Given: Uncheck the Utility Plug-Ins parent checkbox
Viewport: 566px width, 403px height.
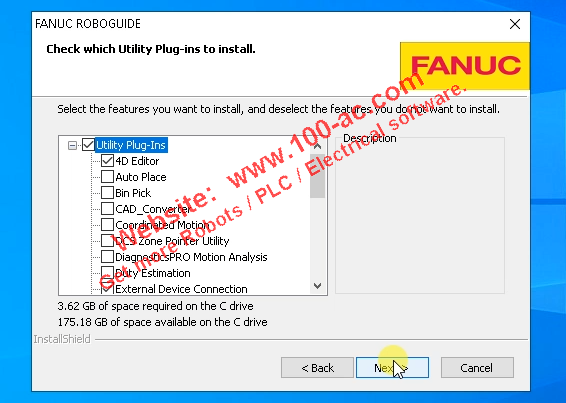Looking at the screenshot, I should 88,145.
